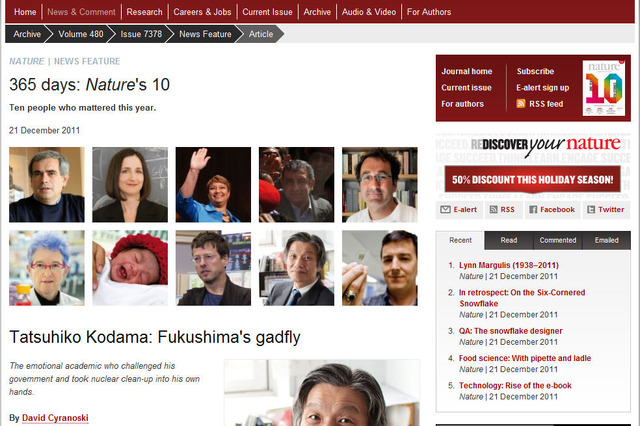
Task: Click the RSS feed text link
Action: (x=546, y=104)
